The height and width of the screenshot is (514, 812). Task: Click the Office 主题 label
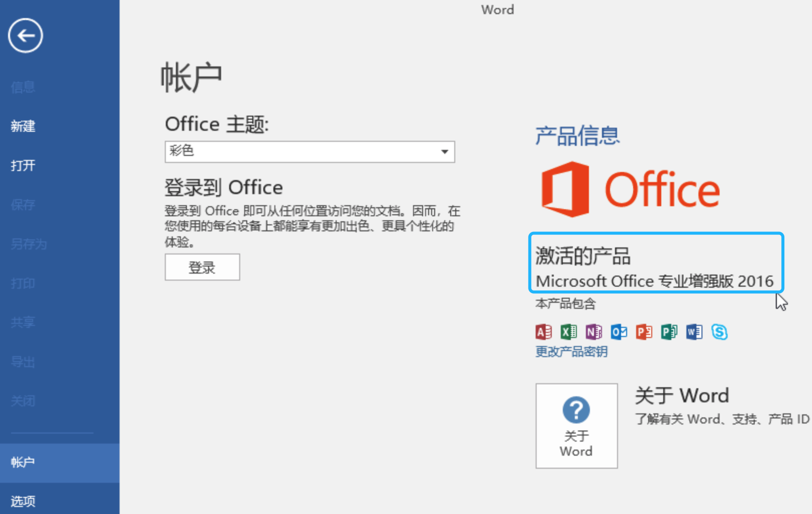[x=217, y=124]
